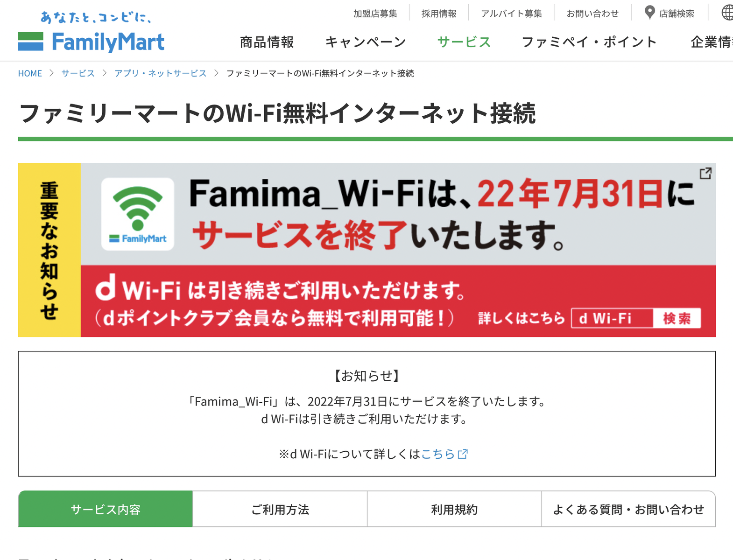Open the キャンペーン menu
This screenshot has height=560, width=733.
pyautogui.click(x=366, y=42)
